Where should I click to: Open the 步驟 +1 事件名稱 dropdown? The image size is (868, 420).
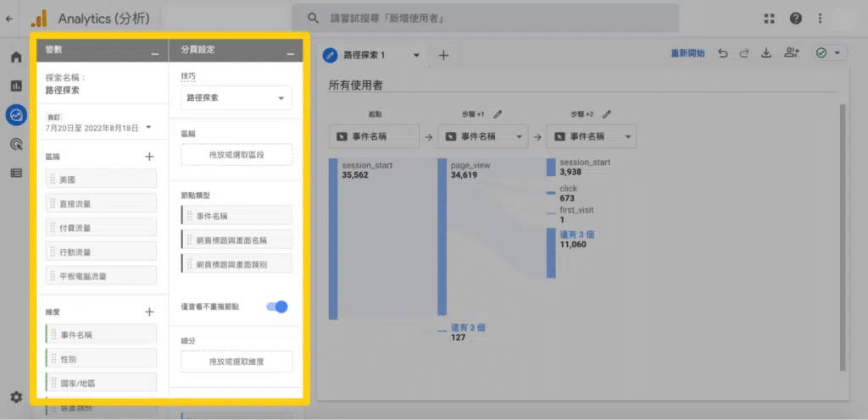click(481, 136)
